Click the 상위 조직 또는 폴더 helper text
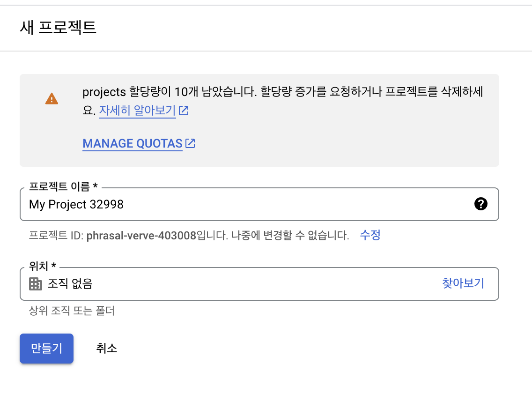This screenshot has height=401, width=532. (72, 311)
